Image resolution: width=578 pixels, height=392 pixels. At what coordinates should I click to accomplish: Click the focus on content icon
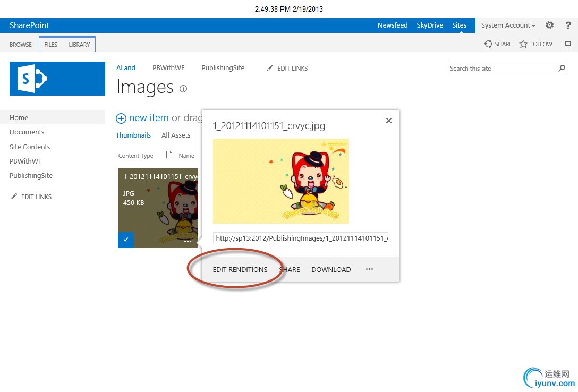568,44
